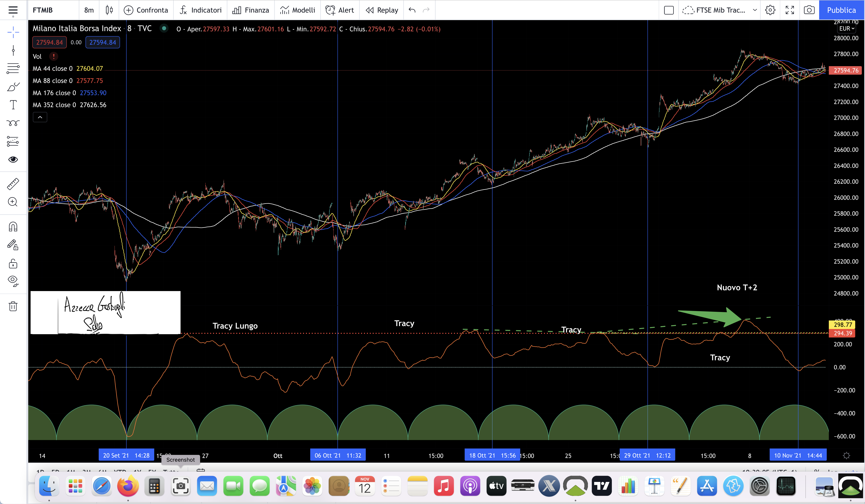Open the Fibonacci and Gann tools
This screenshot has width=865, height=504.
pos(13,69)
